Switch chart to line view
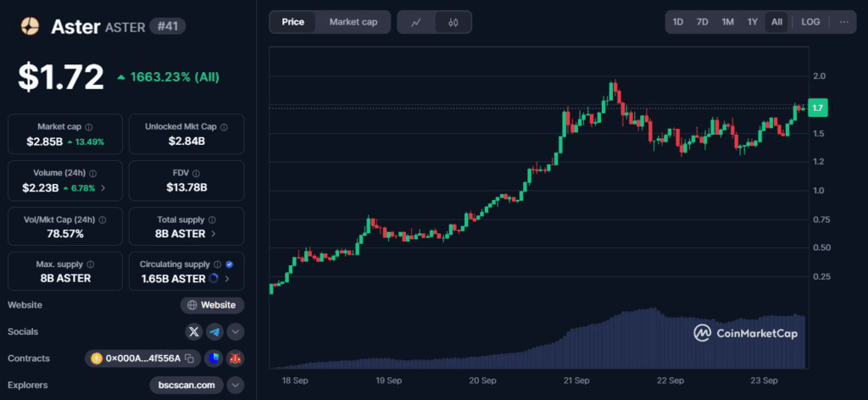868x400 pixels. [415, 22]
